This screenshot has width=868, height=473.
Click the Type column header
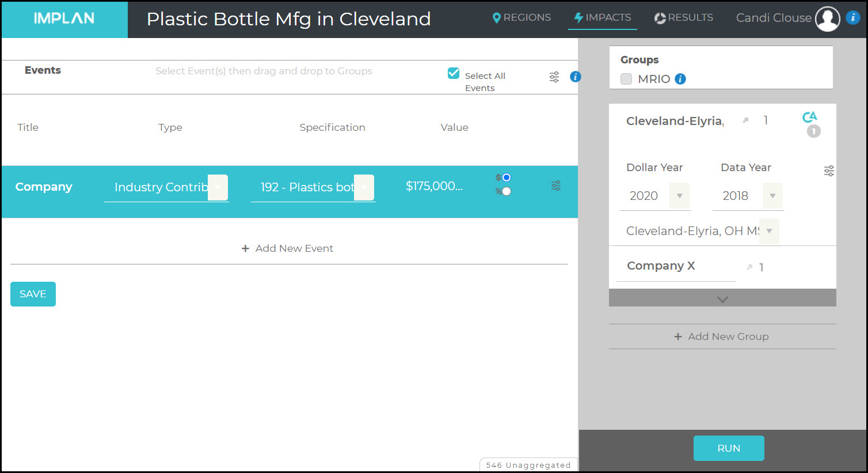point(170,127)
